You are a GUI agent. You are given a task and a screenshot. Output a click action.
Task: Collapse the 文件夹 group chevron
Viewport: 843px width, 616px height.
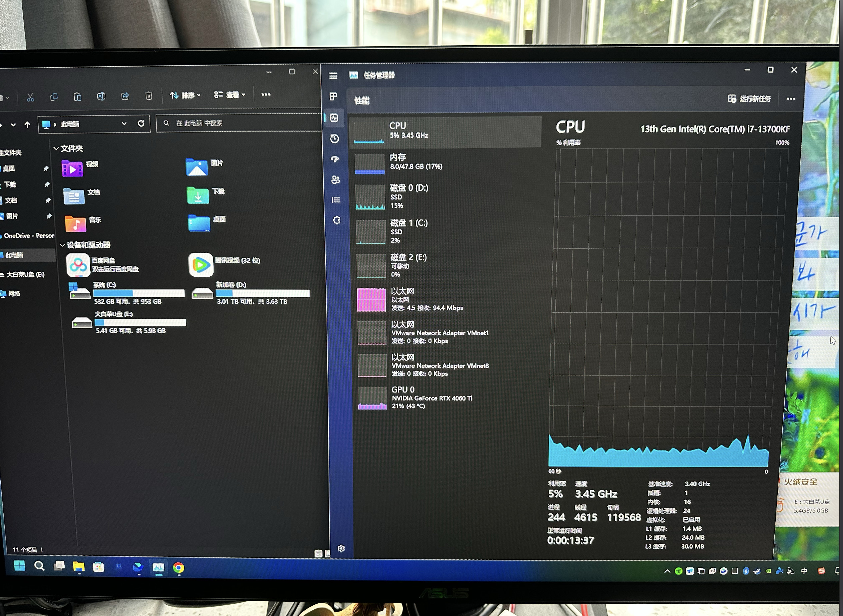tap(56, 149)
